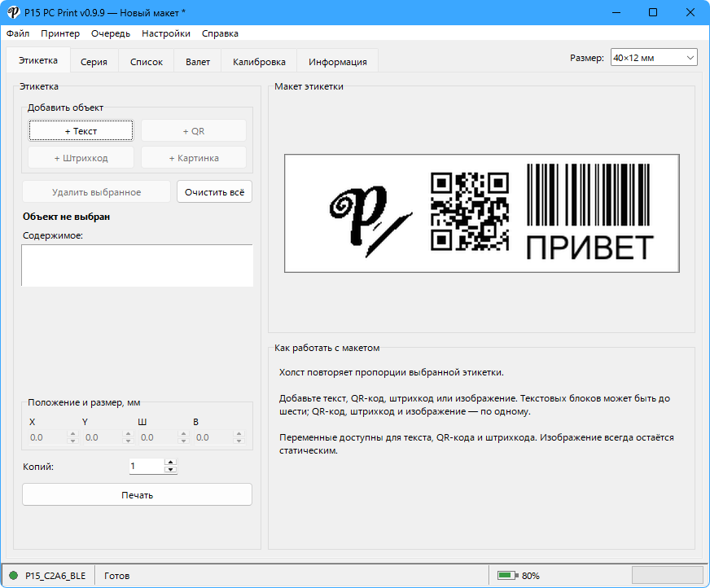Select the QR code on the label canvas
Image resolution: width=710 pixels, height=588 pixels.
click(470, 211)
